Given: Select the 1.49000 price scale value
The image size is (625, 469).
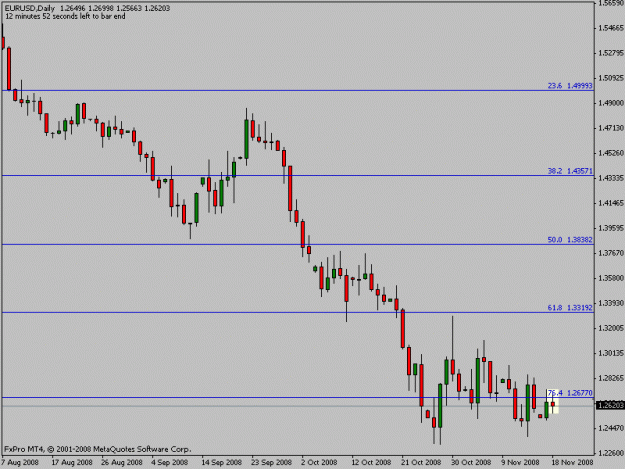Looking at the screenshot, I should (611, 103).
